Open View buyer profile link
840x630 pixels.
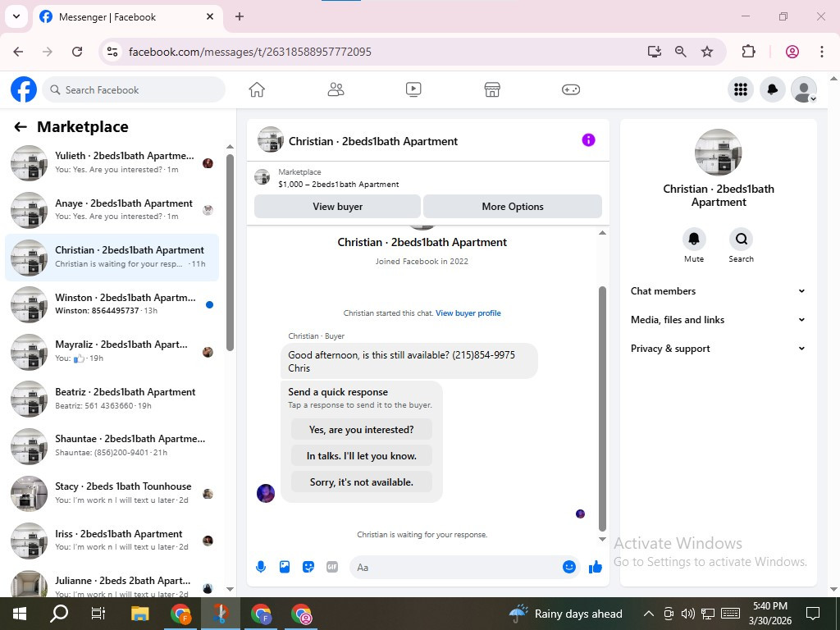pyautogui.click(x=468, y=313)
